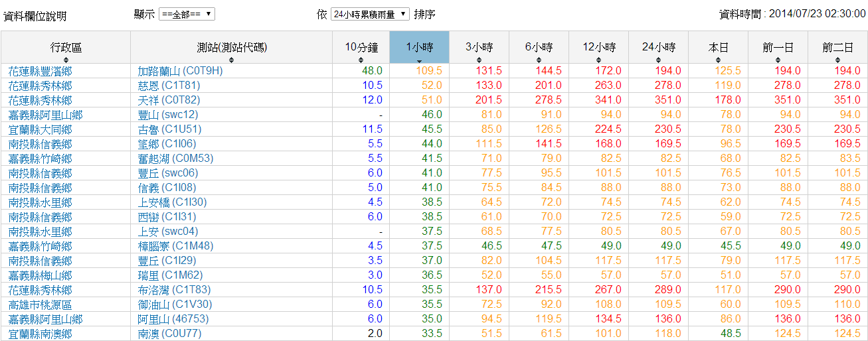Click sort arrows under 行政區 column header

[x=66, y=60]
